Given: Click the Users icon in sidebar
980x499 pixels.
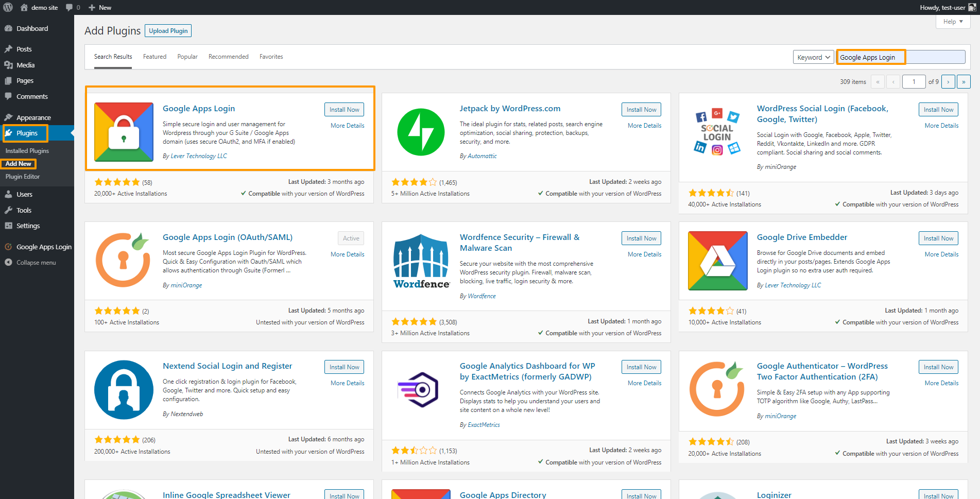Looking at the screenshot, I should [8, 194].
